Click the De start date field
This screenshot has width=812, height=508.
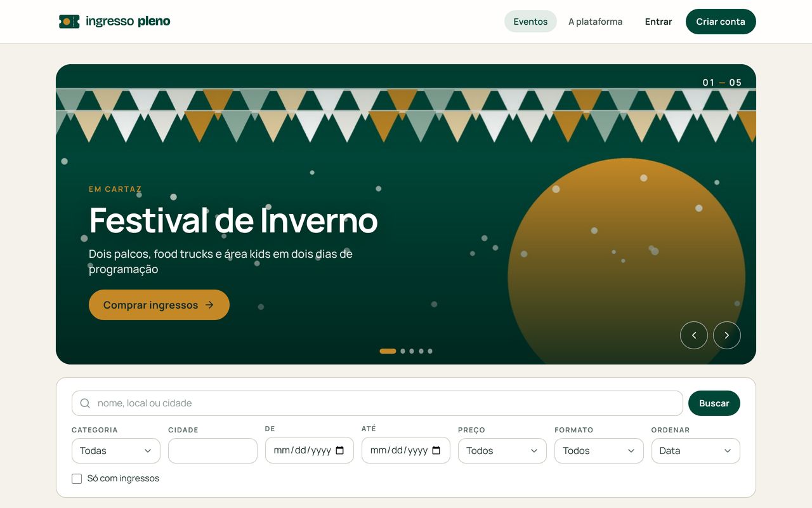coord(310,450)
